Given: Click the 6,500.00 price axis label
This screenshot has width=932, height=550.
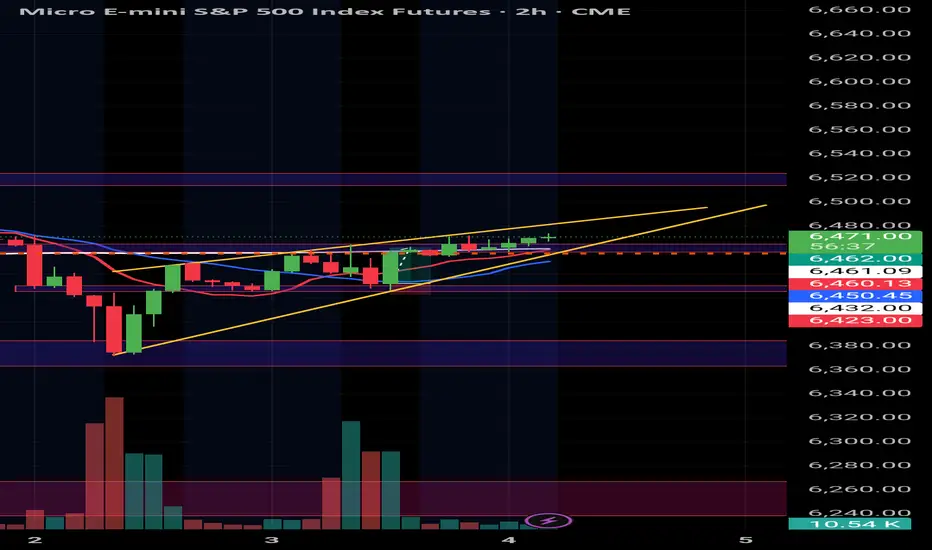Looking at the screenshot, I should point(859,202).
